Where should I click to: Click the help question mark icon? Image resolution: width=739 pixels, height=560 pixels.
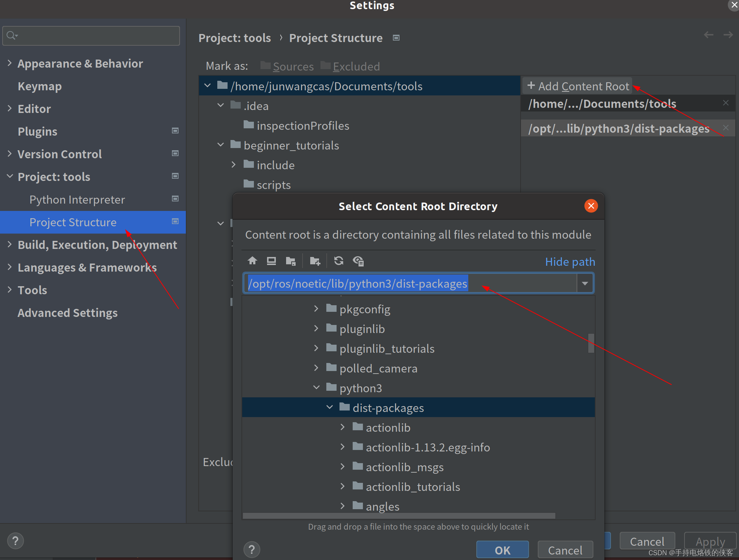[x=15, y=541]
